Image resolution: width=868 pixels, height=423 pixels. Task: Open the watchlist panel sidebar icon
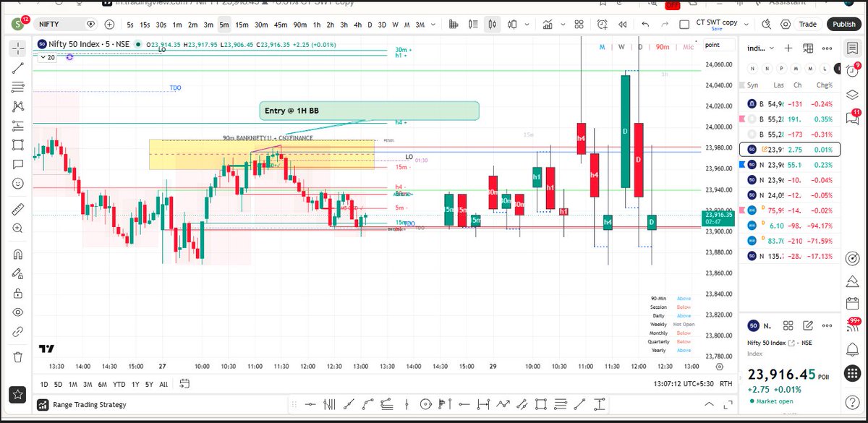click(x=854, y=49)
